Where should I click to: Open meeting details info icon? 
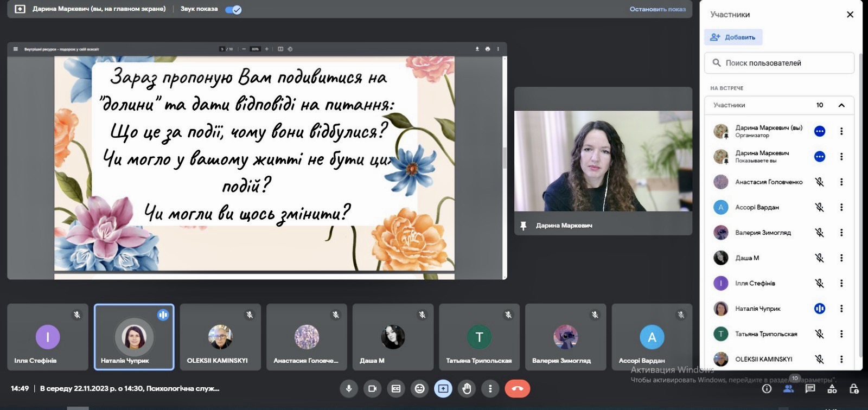pyautogui.click(x=767, y=389)
